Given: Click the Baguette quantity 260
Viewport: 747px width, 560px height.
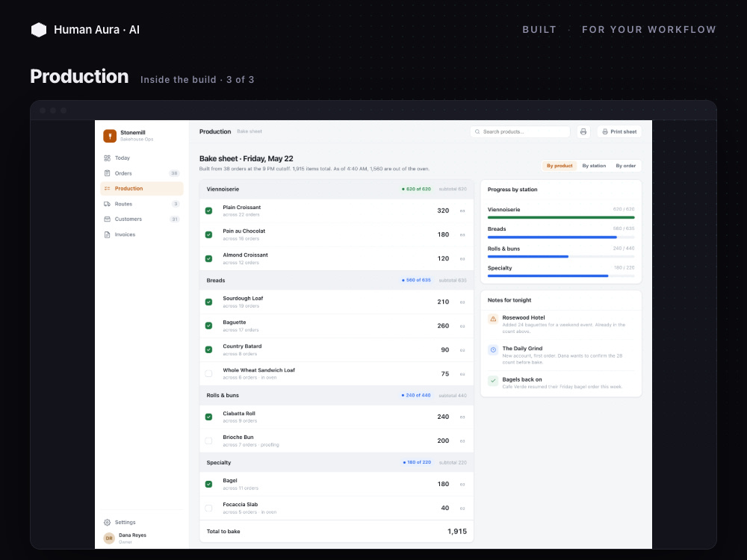Looking at the screenshot, I should click(443, 326).
